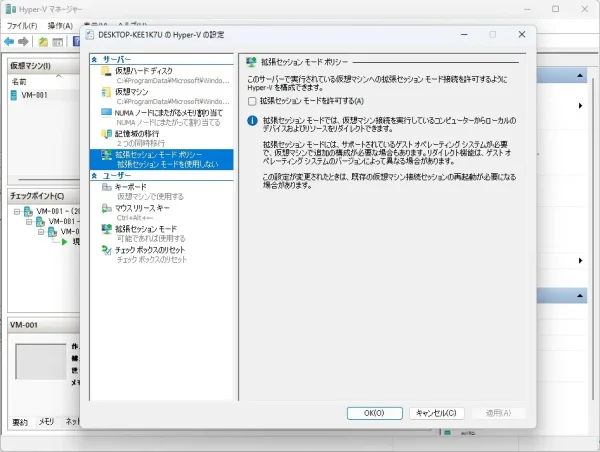Select マウス リリース キー setting
Image resolution: width=600 pixels, height=452 pixels.
pyautogui.click(x=161, y=212)
